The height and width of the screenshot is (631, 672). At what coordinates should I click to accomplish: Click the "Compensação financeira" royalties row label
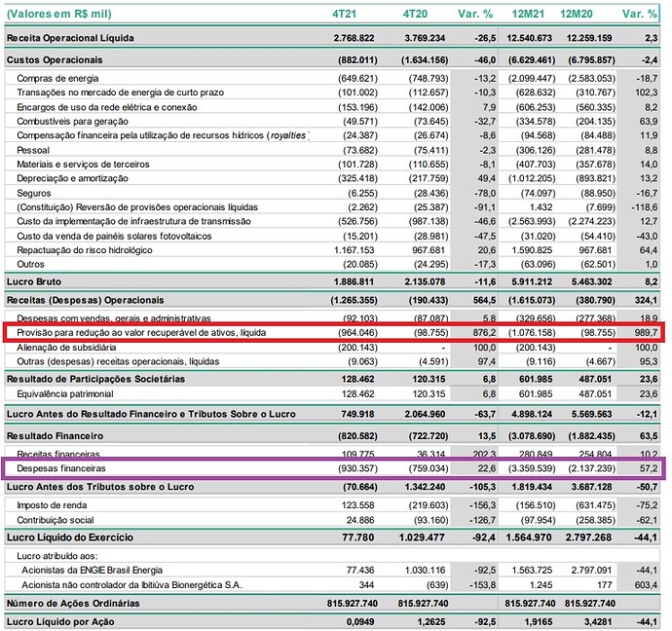coord(163,135)
